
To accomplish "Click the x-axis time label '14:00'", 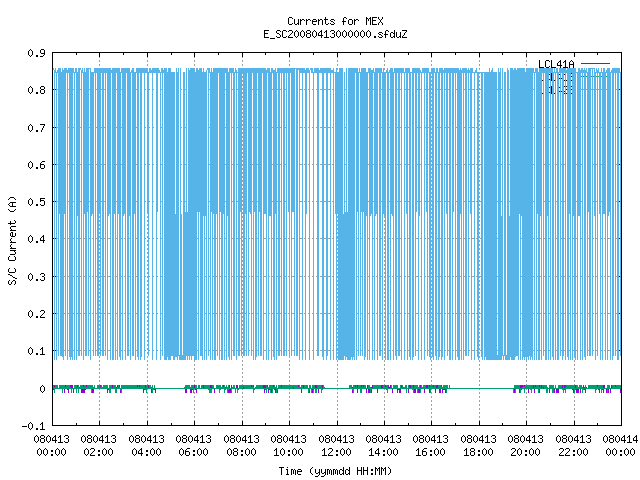I will [x=384, y=452].
